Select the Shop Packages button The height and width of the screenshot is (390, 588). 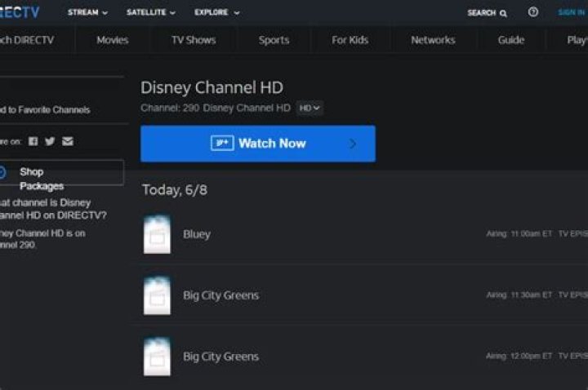click(x=61, y=172)
